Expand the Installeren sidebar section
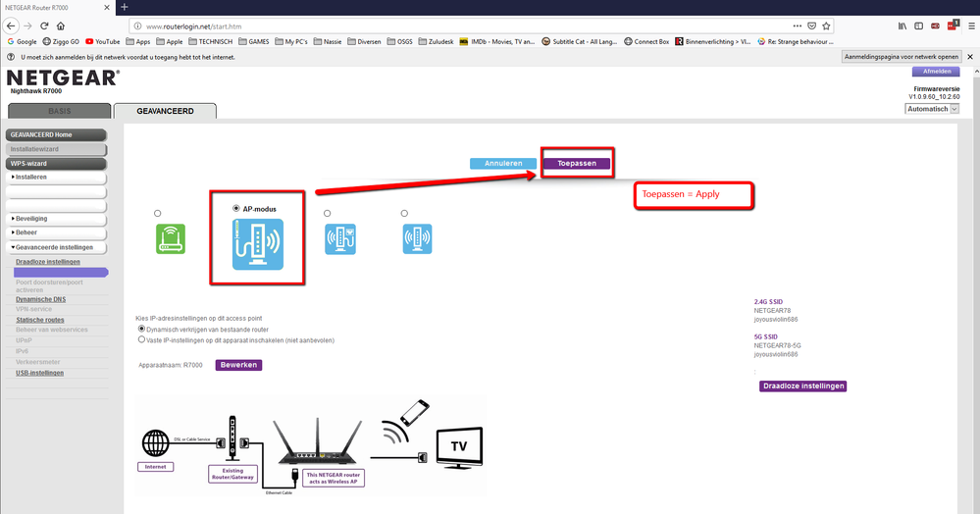 coord(56,178)
